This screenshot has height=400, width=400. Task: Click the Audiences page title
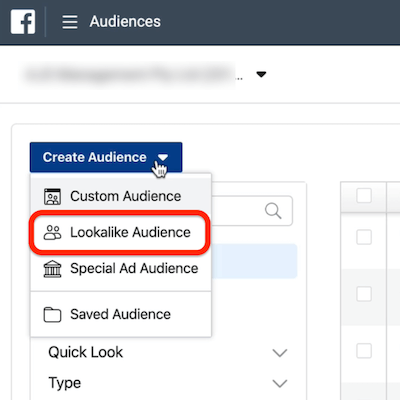tap(125, 22)
